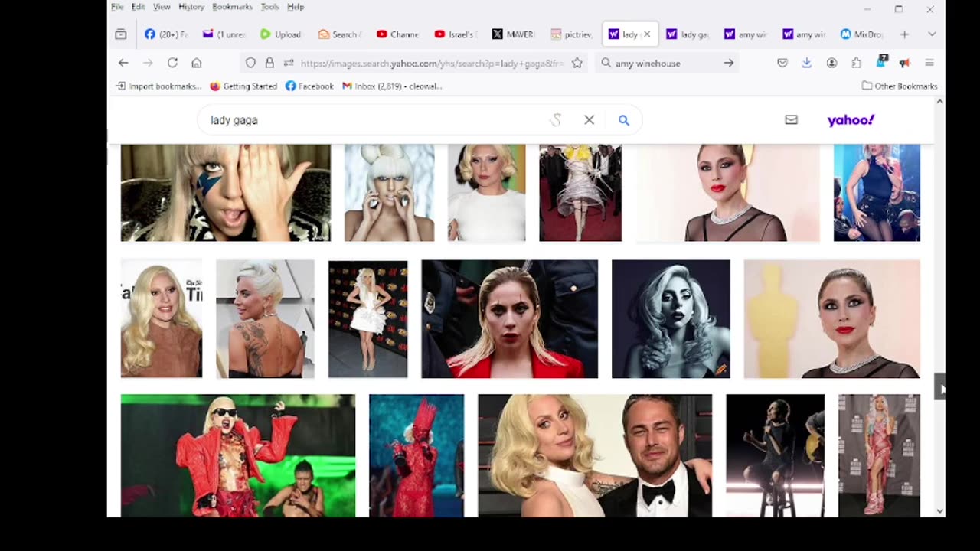
Task: Switch to the YouTube Channel tab
Action: tap(397, 34)
